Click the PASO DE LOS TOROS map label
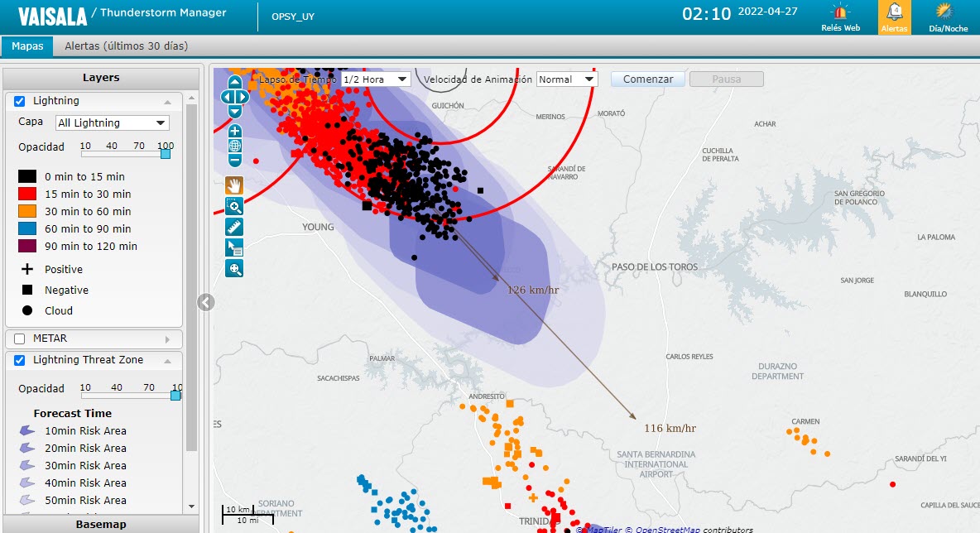Screen dimensions: 980x533 [x=655, y=266]
